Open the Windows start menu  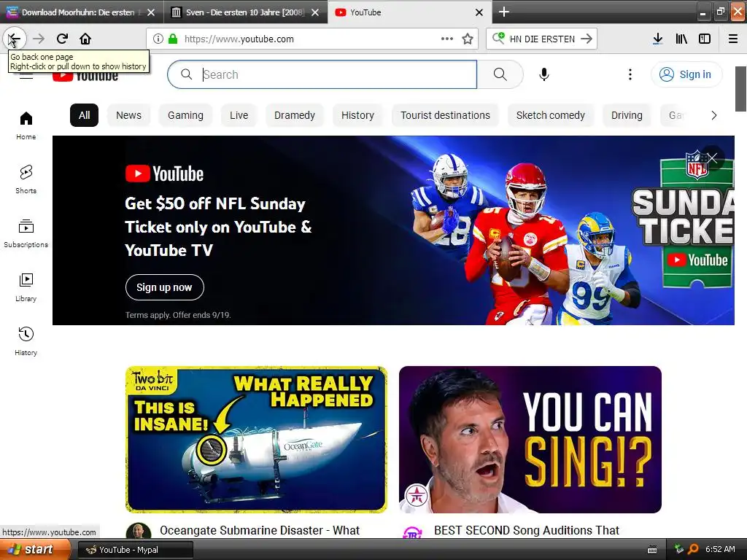[34, 550]
